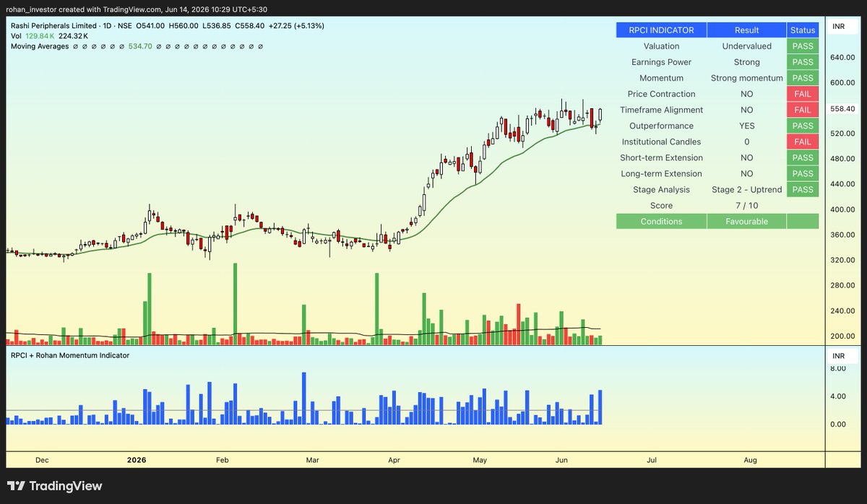Click the YES result for Outperformance
867x504 pixels.
click(746, 126)
